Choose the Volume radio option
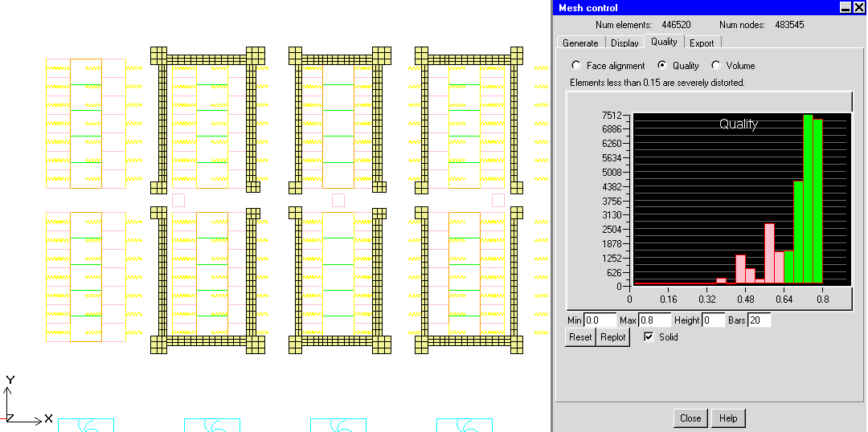This screenshot has height=432, width=868. coord(716,65)
